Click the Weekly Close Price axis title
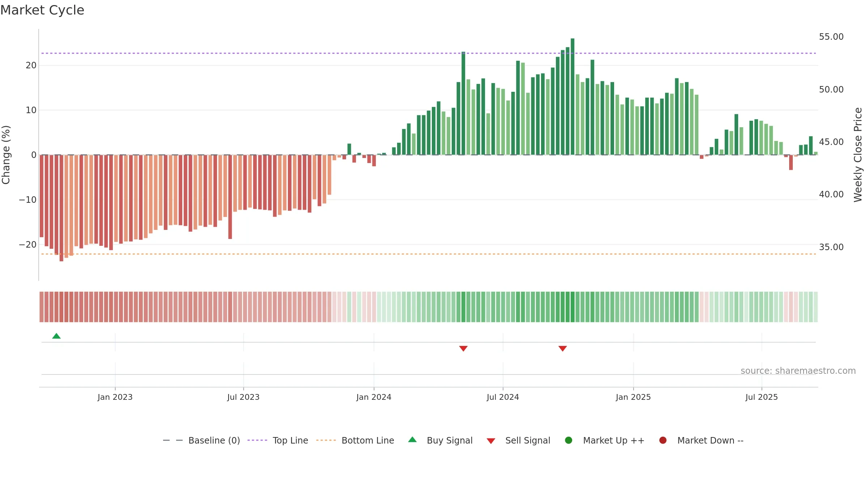This screenshot has width=868, height=488. [x=858, y=155]
